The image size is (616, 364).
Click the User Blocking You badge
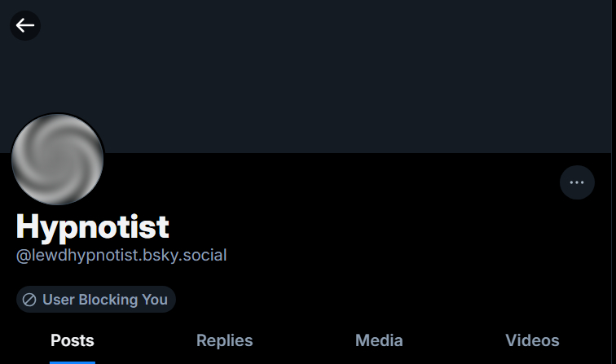tap(96, 300)
